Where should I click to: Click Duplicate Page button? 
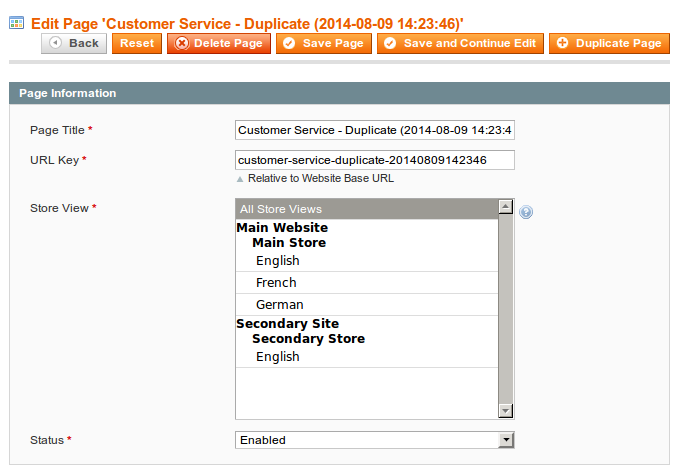pos(609,43)
